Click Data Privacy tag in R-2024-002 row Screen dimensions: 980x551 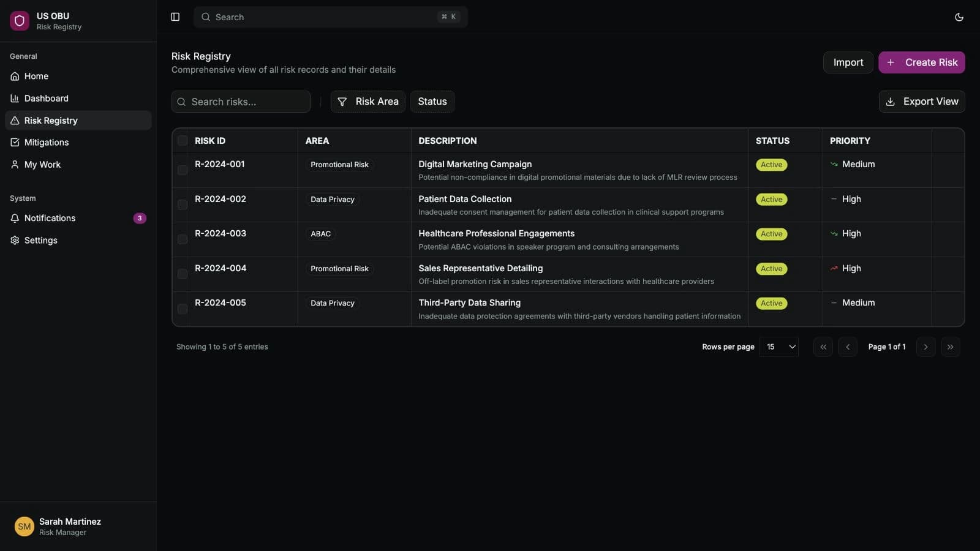coord(333,200)
